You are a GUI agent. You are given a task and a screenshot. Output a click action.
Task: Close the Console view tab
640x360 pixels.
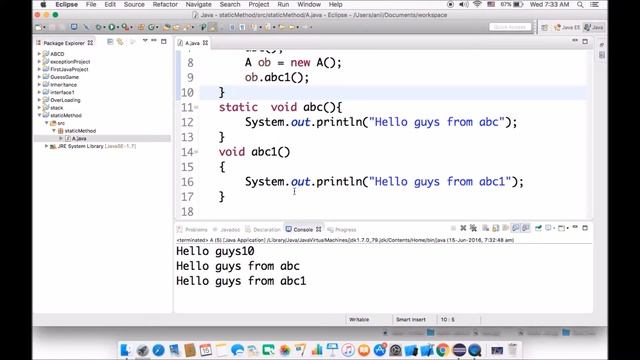point(318,229)
